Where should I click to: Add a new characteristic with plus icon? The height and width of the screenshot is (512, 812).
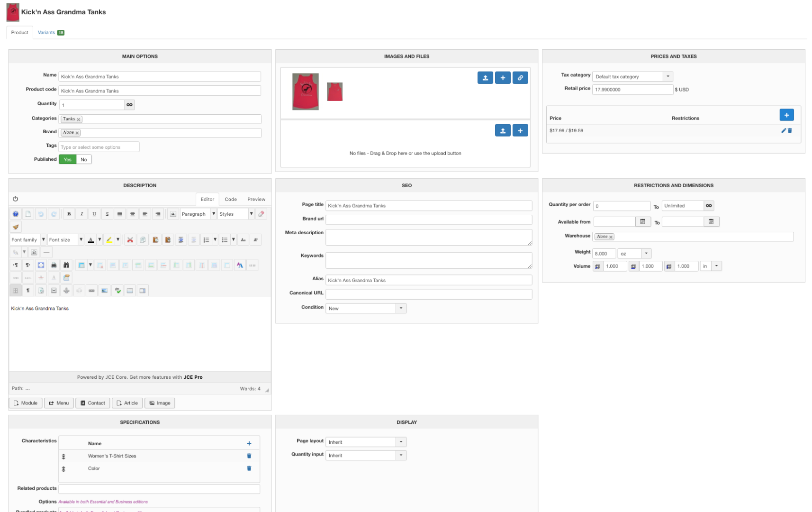[x=249, y=444]
